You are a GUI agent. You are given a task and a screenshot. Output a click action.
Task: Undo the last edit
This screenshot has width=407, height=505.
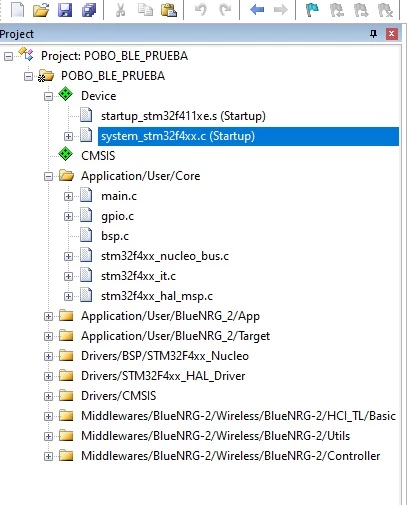[x=201, y=10]
